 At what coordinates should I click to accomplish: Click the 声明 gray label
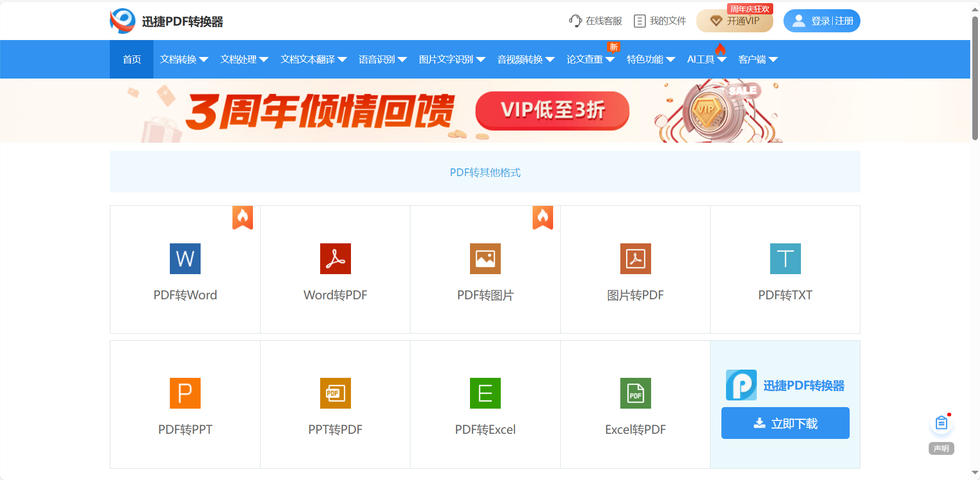pyautogui.click(x=942, y=448)
